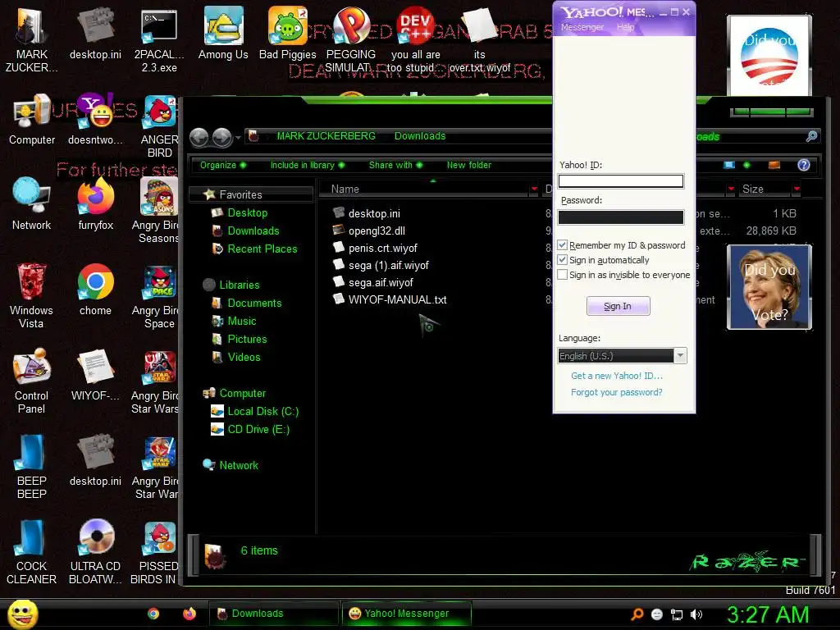Image resolution: width=840 pixels, height=630 pixels.
Task: Toggle Remember my ID & password checkbox
Action: (563, 244)
